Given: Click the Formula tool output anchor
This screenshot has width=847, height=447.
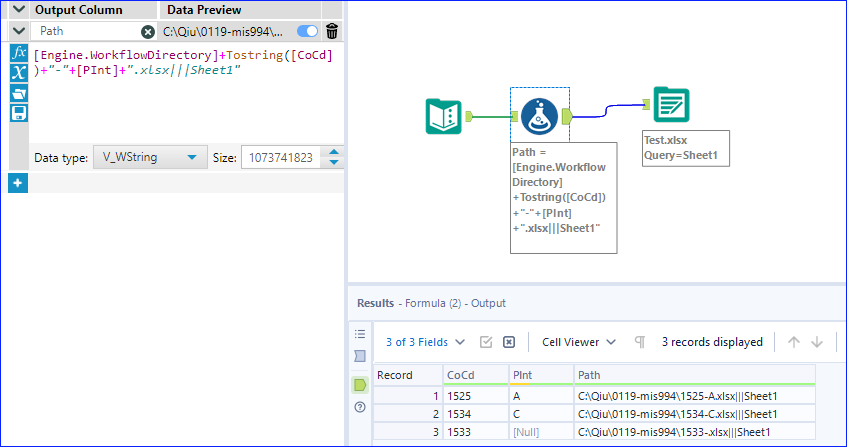Looking at the screenshot, I should pos(567,116).
